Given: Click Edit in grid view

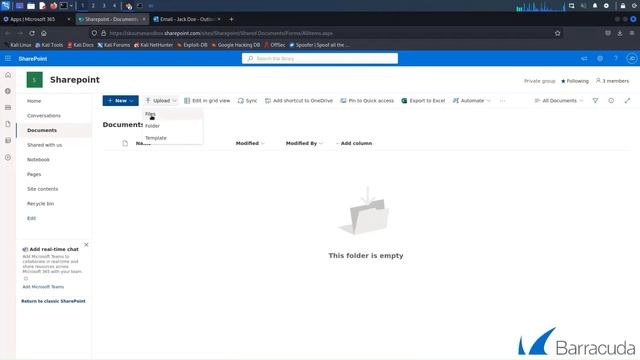Looking at the screenshot, I should [x=207, y=100].
